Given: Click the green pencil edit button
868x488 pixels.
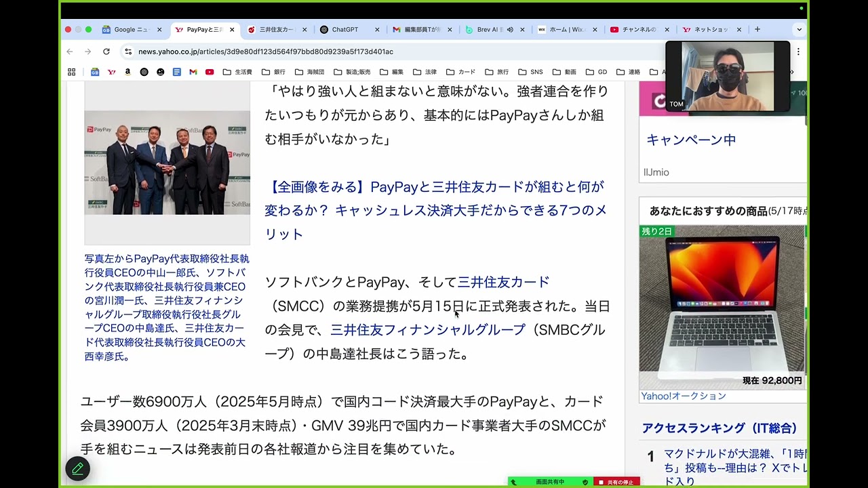Looking at the screenshot, I should tap(77, 468).
